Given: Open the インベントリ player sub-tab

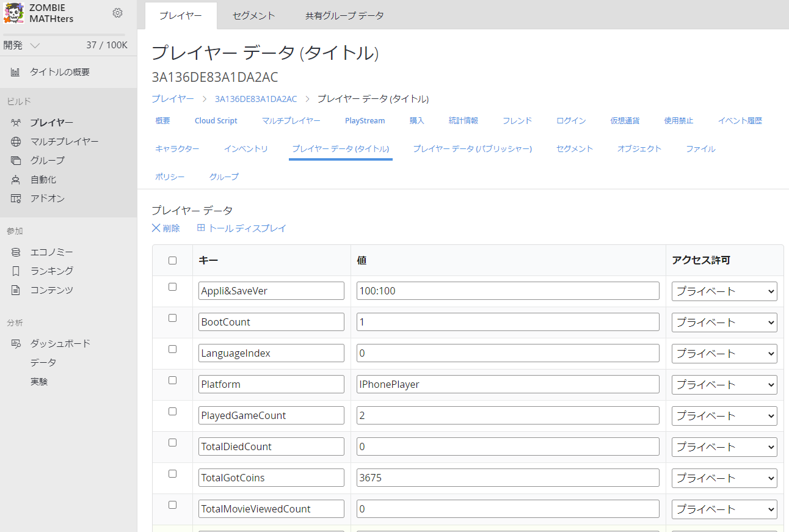Looking at the screenshot, I should (x=245, y=149).
